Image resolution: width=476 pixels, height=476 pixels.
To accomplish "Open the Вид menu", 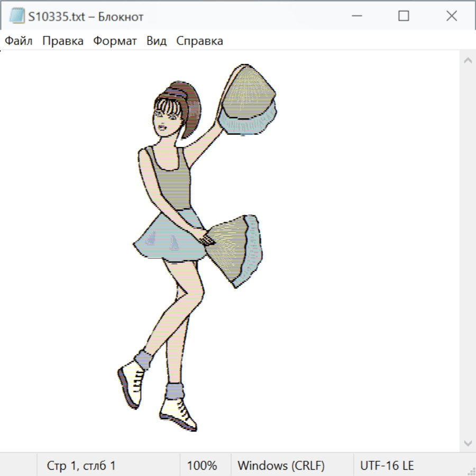I will [x=156, y=41].
